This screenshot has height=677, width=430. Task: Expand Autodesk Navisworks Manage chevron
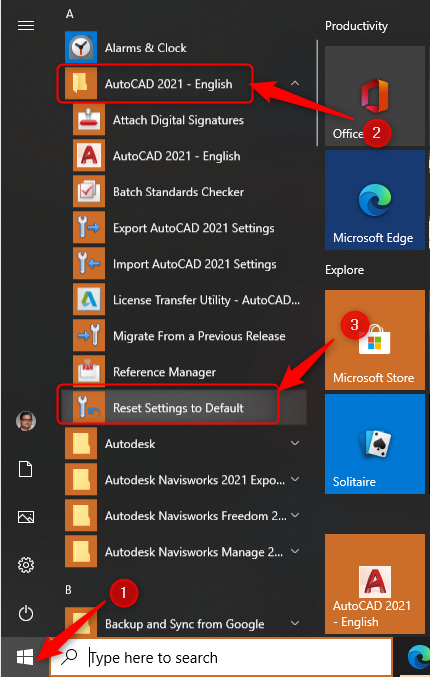coord(295,551)
